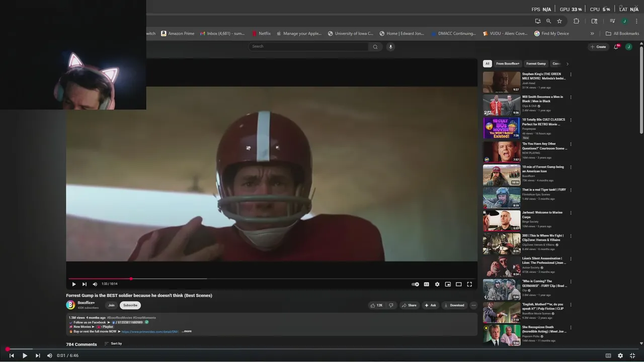The height and width of the screenshot is (362, 644).
Task: Skip to next video in YouTube player
Action: tap(85, 284)
